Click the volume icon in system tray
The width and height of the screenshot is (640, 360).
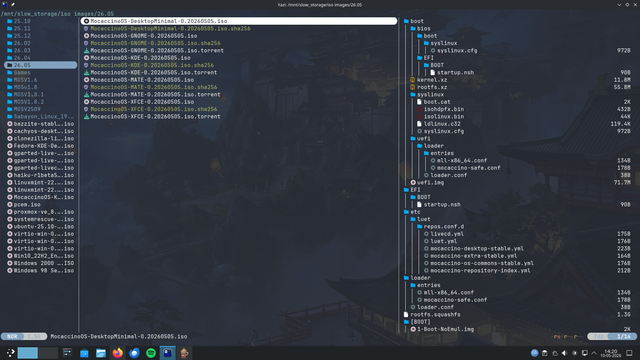564,353
